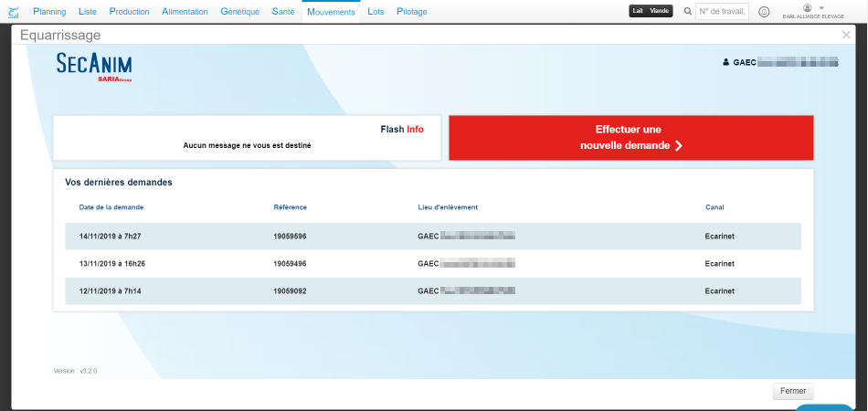Expand the account dropdown arrow
868x411 pixels.
821,7
